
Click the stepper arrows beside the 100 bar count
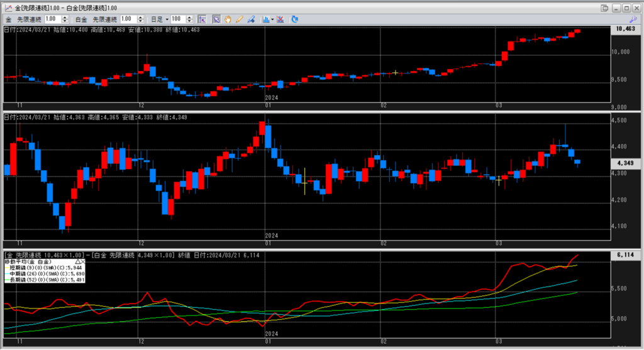pos(190,19)
